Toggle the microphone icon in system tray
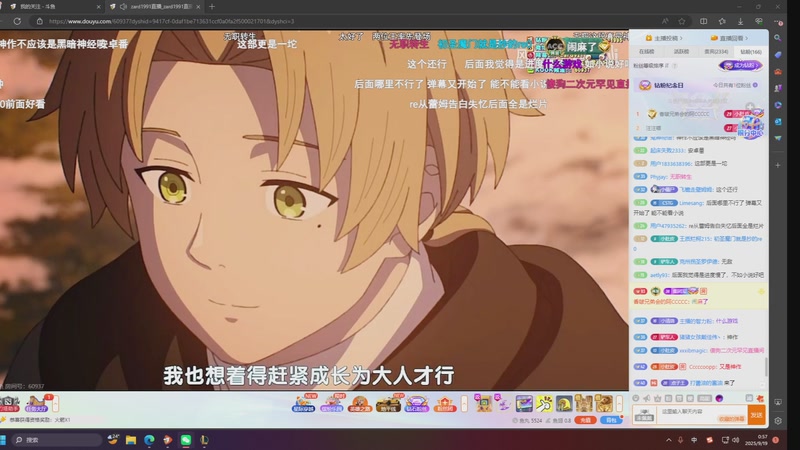 pos(681,440)
